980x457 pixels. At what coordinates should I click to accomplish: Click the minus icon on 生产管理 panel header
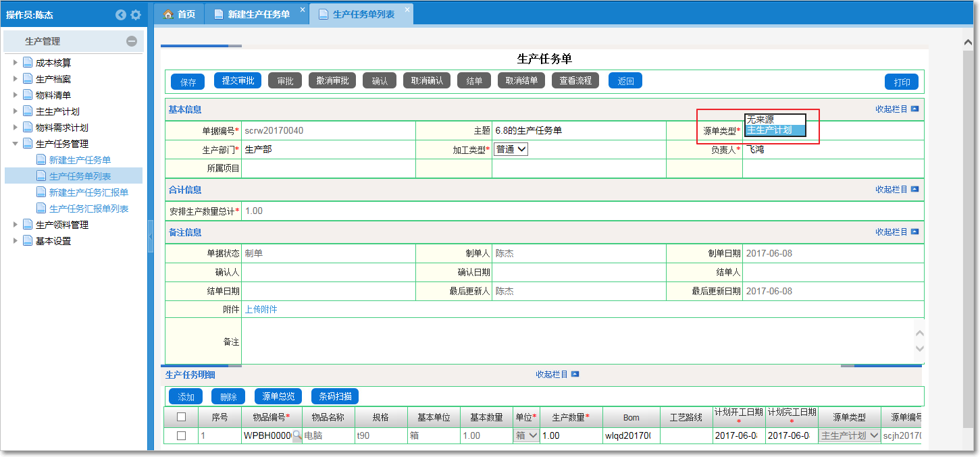[x=130, y=41]
